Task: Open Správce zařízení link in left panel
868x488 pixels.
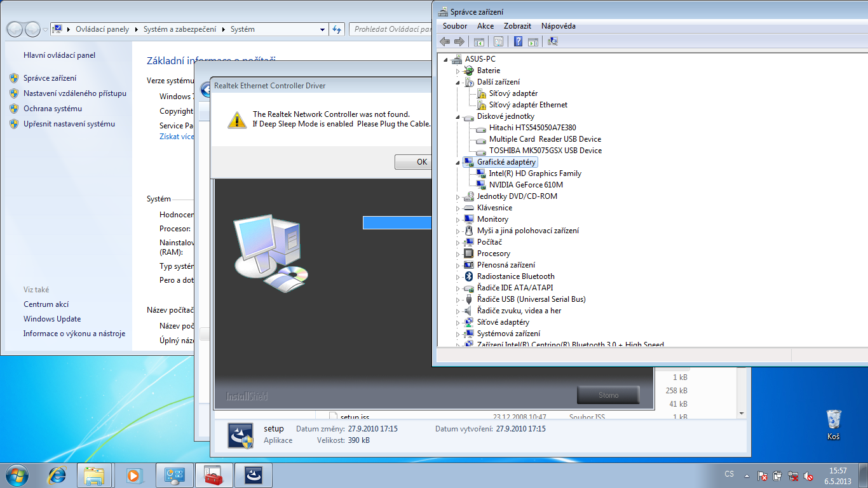Action: point(50,78)
